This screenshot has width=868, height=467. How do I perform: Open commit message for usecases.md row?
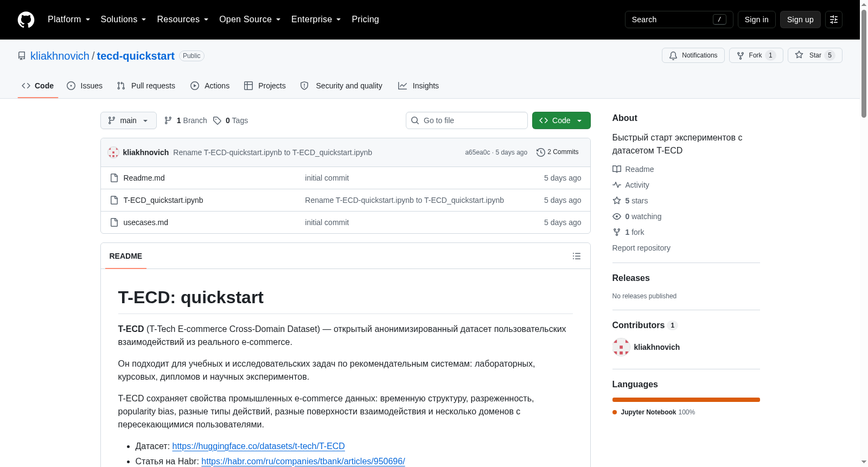click(327, 222)
